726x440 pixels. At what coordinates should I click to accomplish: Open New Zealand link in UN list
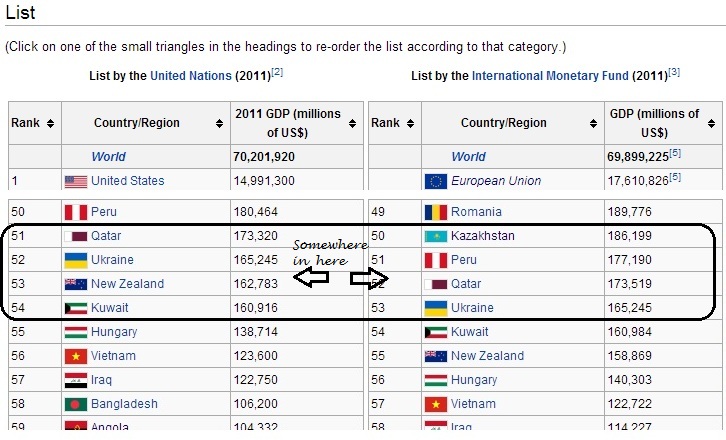click(127, 284)
